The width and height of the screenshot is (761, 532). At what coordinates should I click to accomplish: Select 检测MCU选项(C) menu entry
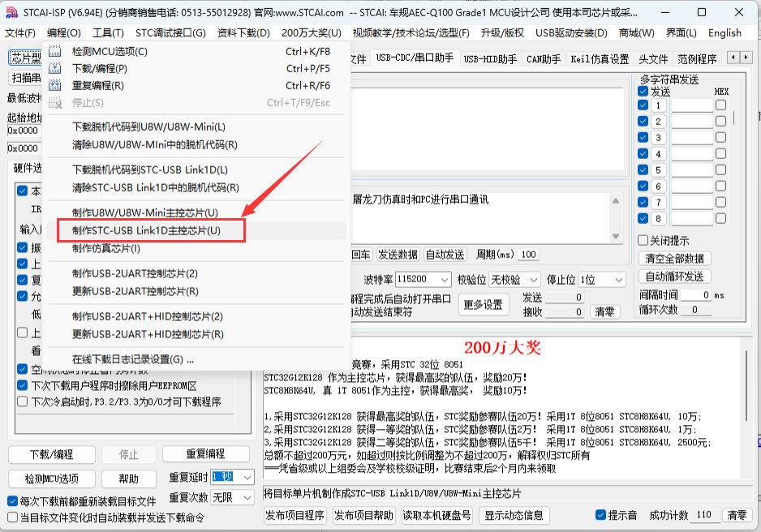(196, 51)
